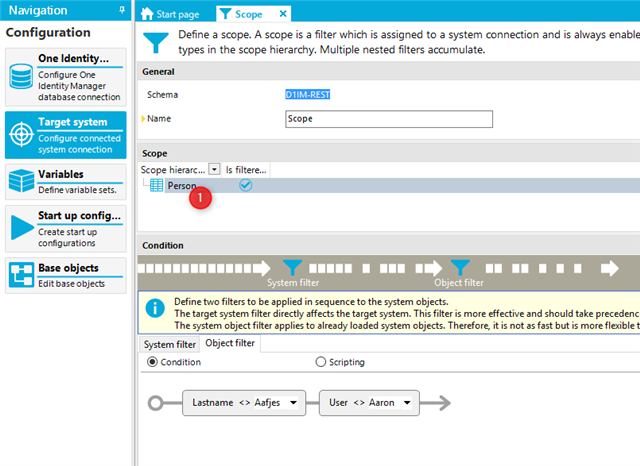Click the Object filter label under funnel
Screen dimensions: 640x466
click(x=459, y=283)
